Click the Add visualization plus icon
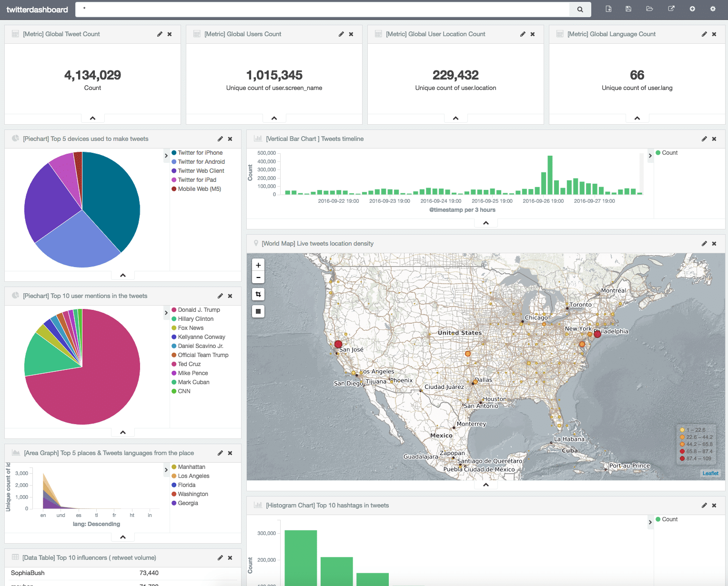The height and width of the screenshot is (586, 728). 692,9
